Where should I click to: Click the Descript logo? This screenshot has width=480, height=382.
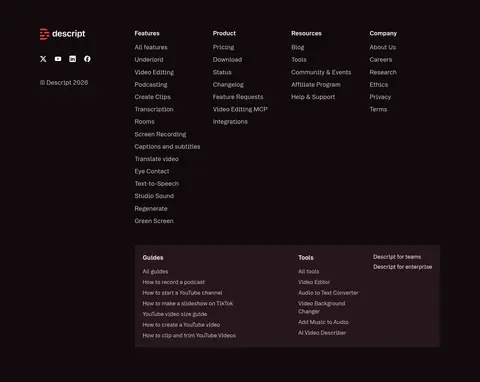[x=62, y=34]
